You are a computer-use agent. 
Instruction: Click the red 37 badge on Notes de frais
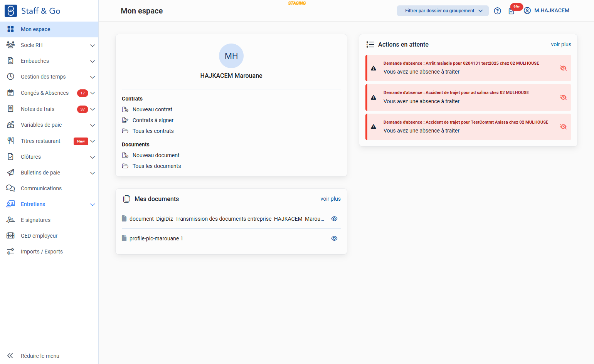(x=82, y=109)
